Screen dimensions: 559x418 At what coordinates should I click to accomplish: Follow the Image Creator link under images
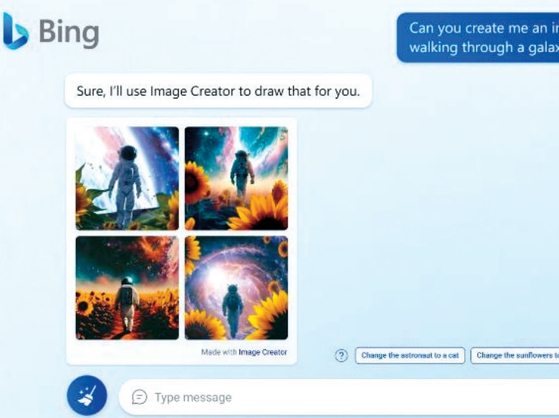point(263,352)
